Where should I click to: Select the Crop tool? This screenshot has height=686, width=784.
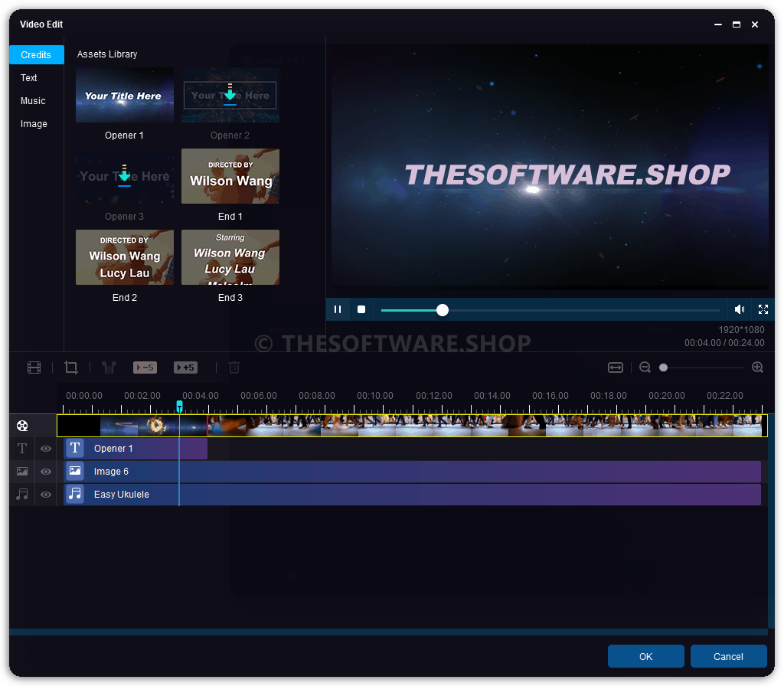(71, 368)
